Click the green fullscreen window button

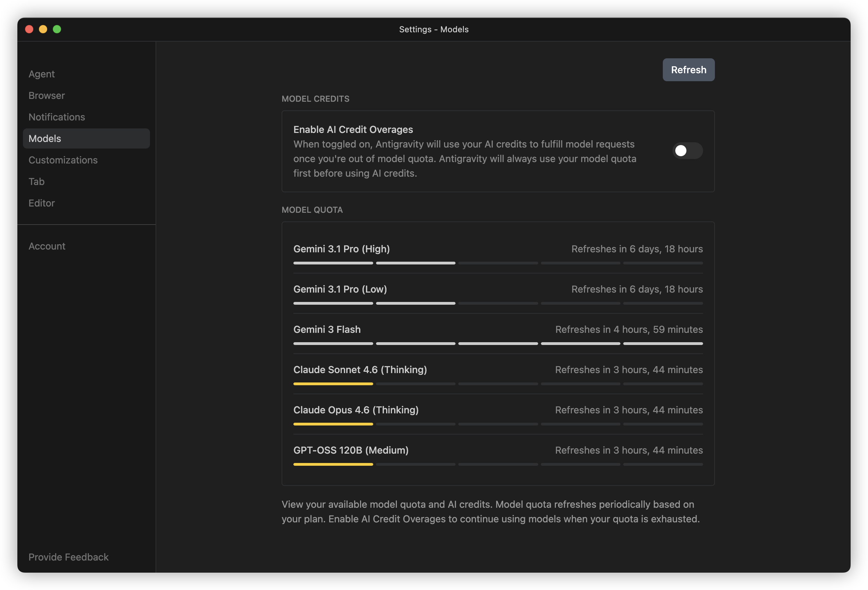[57, 29]
